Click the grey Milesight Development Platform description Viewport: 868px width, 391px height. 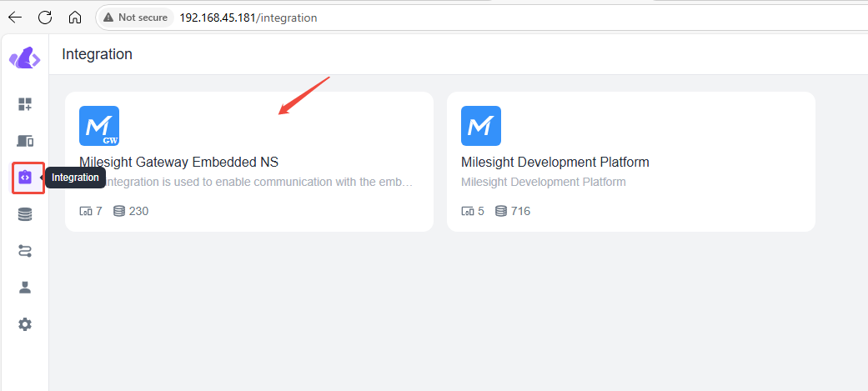point(544,182)
